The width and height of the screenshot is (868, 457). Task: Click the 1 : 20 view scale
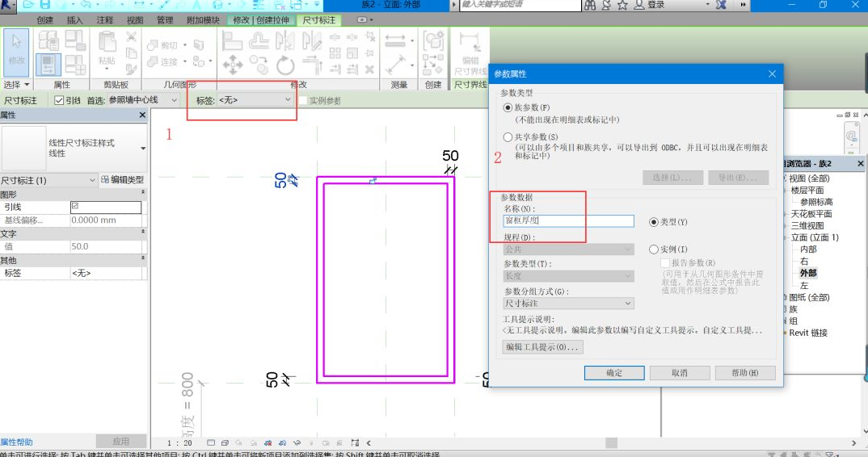[180, 442]
